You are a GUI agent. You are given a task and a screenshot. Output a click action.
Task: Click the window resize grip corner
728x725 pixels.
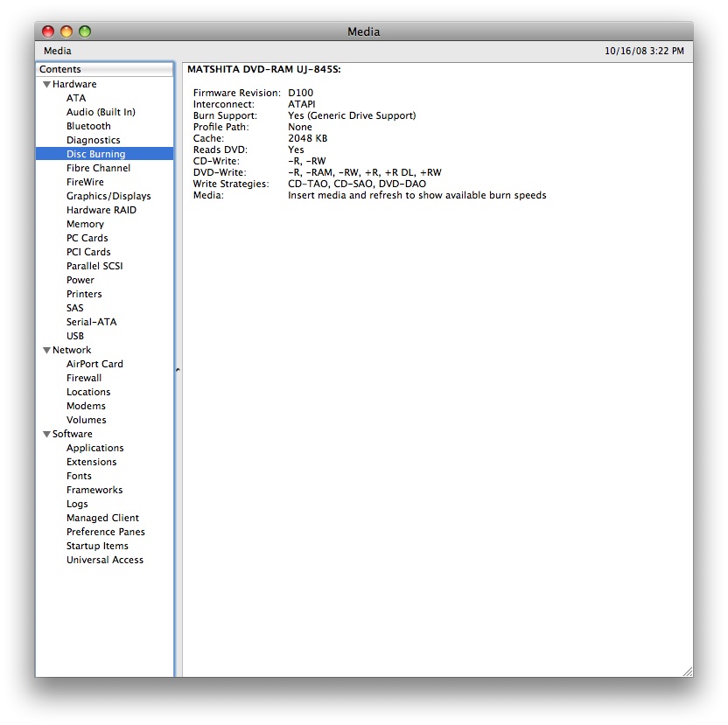[688, 672]
